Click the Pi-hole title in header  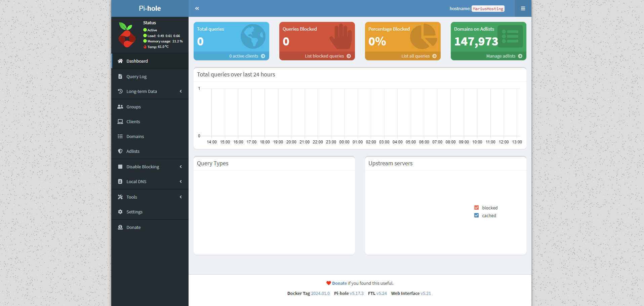coord(150,8)
